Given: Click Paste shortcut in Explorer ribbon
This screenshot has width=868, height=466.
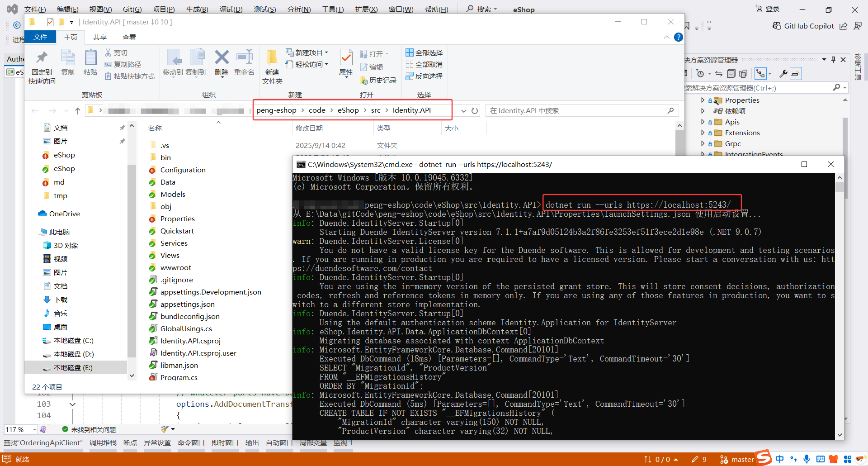Looking at the screenshot, I should pos(130,76).
